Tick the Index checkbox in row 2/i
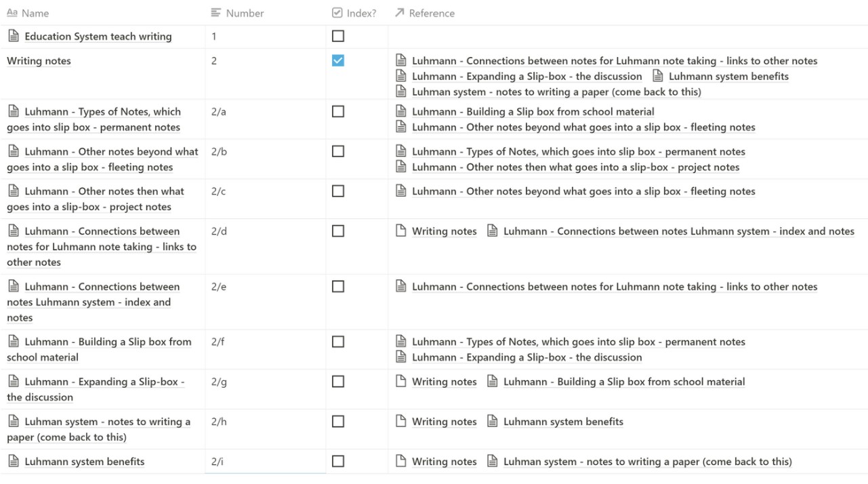Screen dimensions: 868x484 click(338, 461)
